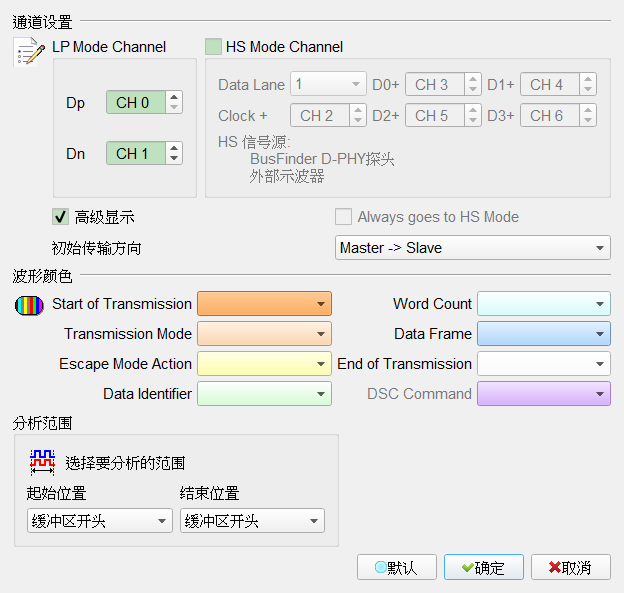Click the LP Mode Channel notepad icon
Image resolution: width=624 pixels, height=593 pixels.
tap(29, 52)
